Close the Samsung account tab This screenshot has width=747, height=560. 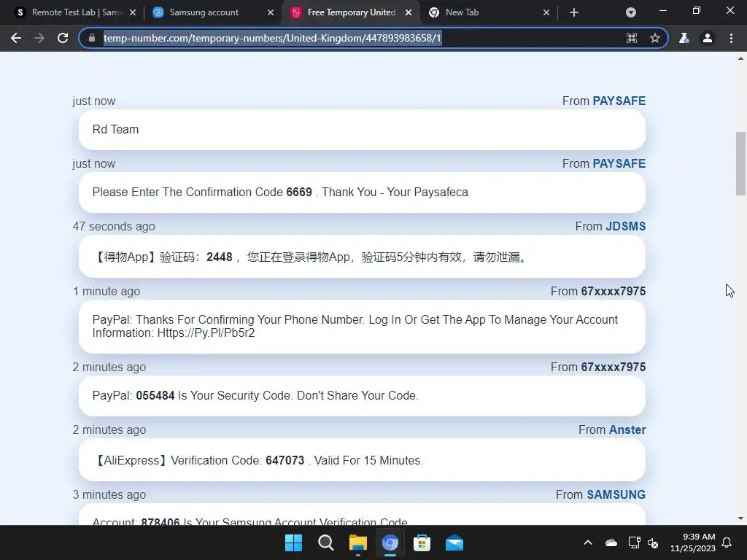pyautogui.click(x=271, y=12)
